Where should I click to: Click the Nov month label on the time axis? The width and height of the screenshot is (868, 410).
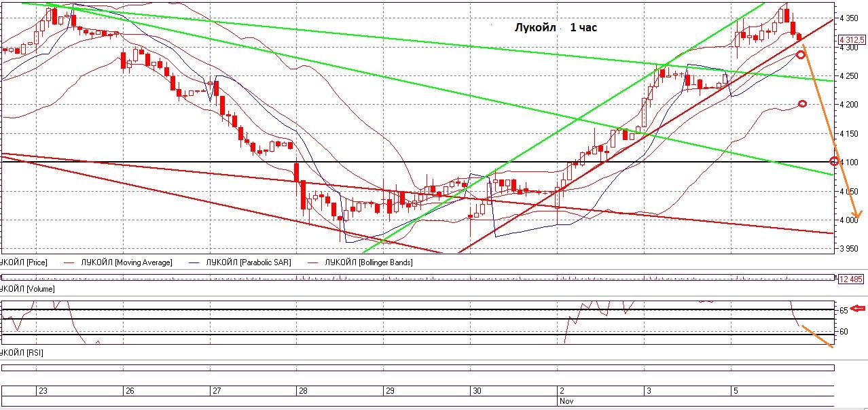pos(565,401)
